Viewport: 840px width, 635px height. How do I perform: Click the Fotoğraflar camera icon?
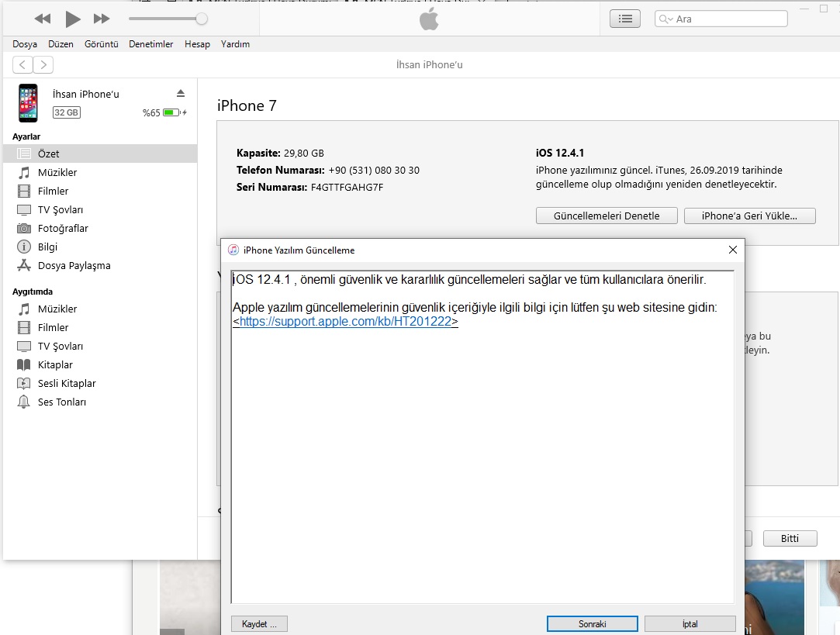(x=24, y=228)
